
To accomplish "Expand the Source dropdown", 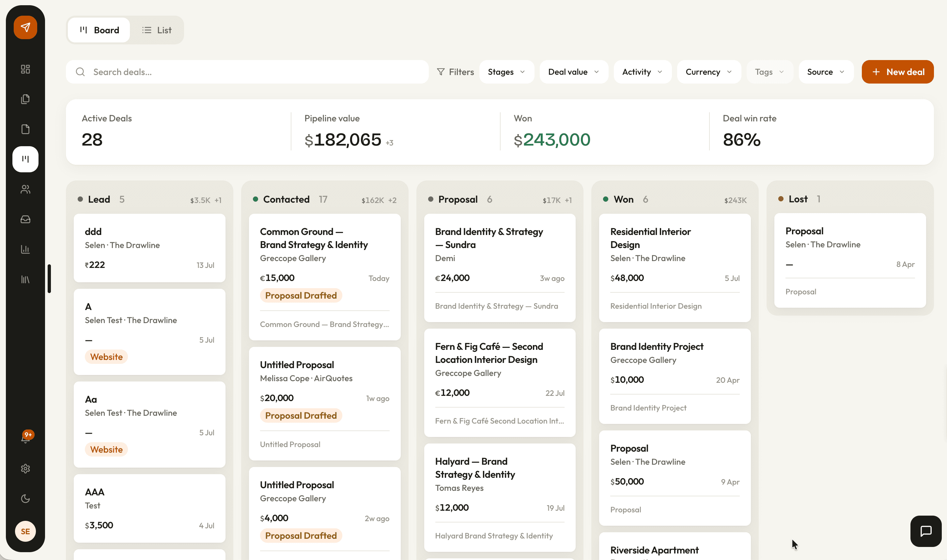I will click(826, 72).
